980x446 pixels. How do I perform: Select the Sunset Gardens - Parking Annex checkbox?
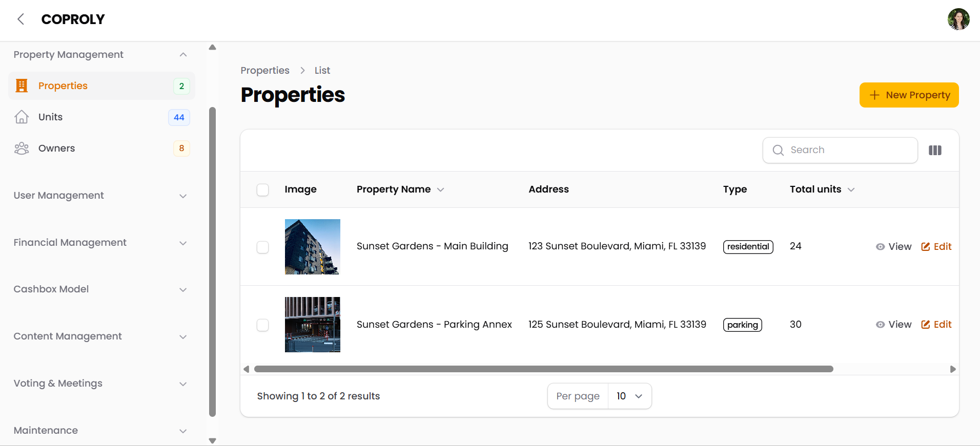(x=262, y=325)
